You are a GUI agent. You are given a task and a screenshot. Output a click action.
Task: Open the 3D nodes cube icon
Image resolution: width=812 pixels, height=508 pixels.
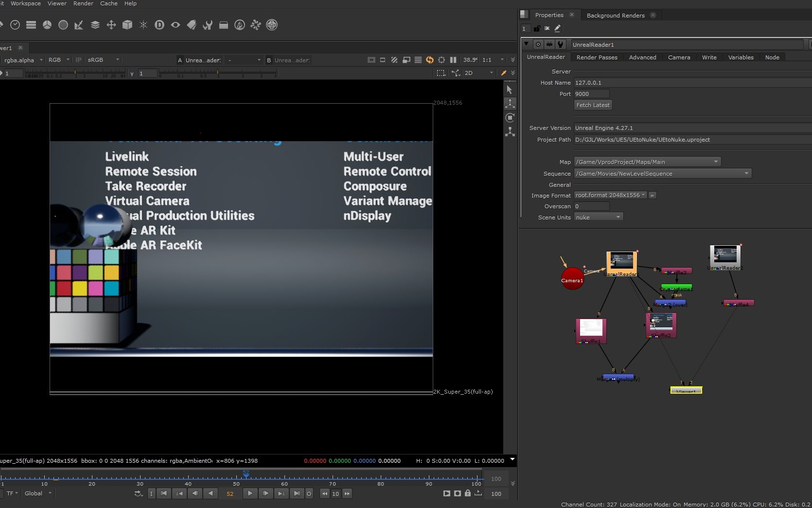tap(127, 25)
